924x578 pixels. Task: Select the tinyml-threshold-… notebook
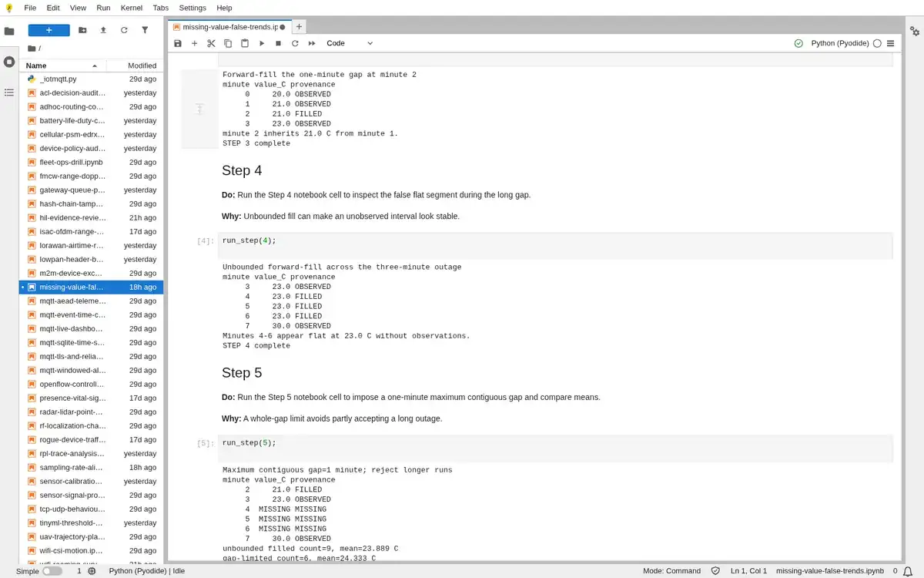click(x=91, y=523)
